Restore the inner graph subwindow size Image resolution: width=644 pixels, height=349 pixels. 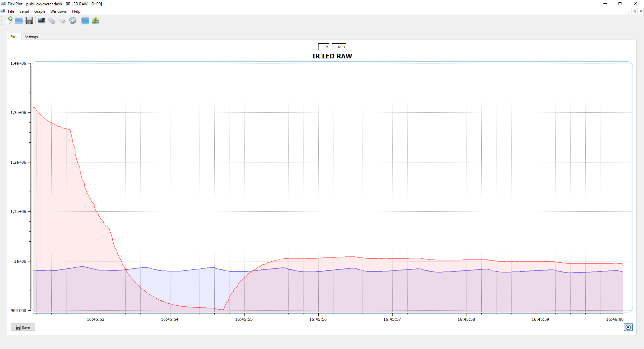pyautogui.click(x=635, y=11)
